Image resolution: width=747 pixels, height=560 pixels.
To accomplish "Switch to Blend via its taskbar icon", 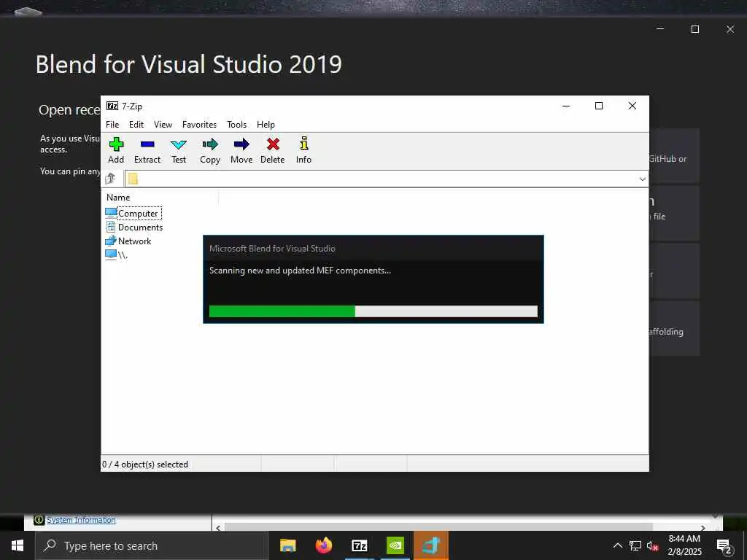I will [x=430, y=545].
